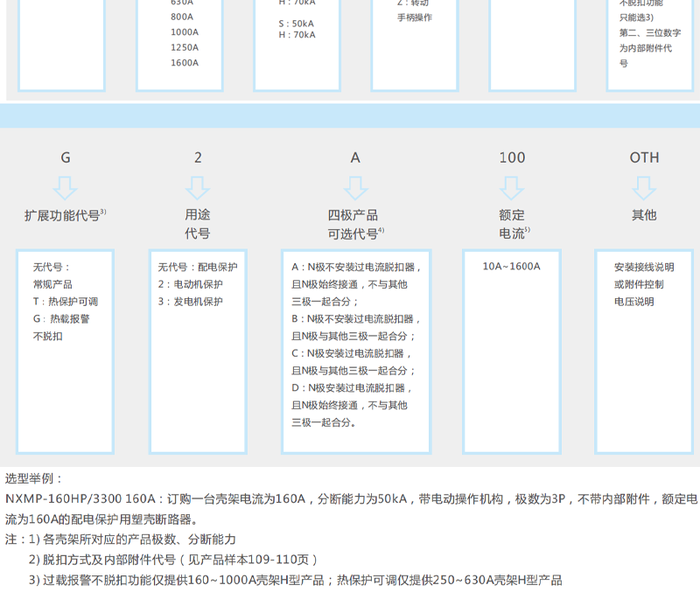Click the 额定电流 heading
Image resolution: width=700 pixels, height=592 pixels.
[x=512, y=224]
